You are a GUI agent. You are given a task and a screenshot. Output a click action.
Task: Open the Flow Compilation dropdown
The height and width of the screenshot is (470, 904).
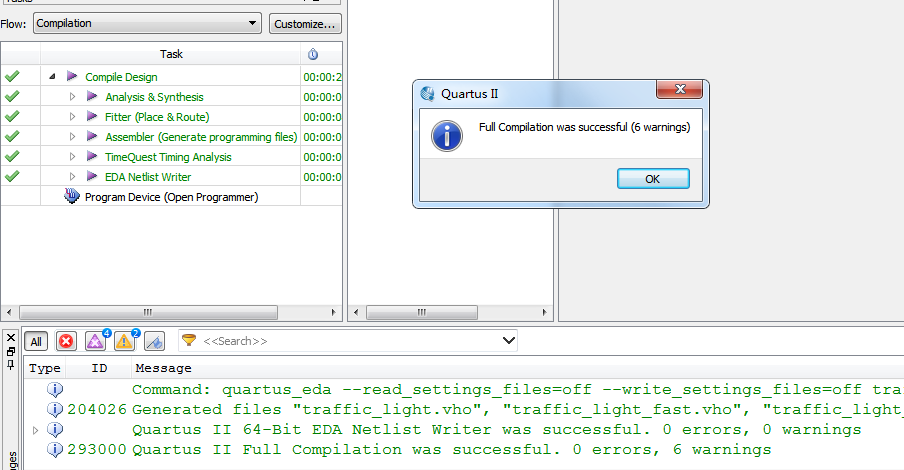(147, 23)
